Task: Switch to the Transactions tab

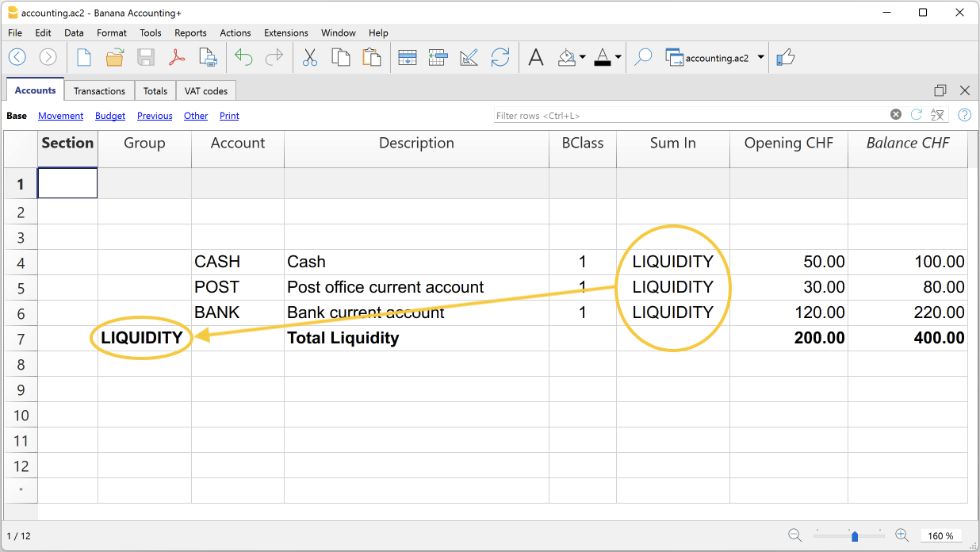Action: pos(99,90)
